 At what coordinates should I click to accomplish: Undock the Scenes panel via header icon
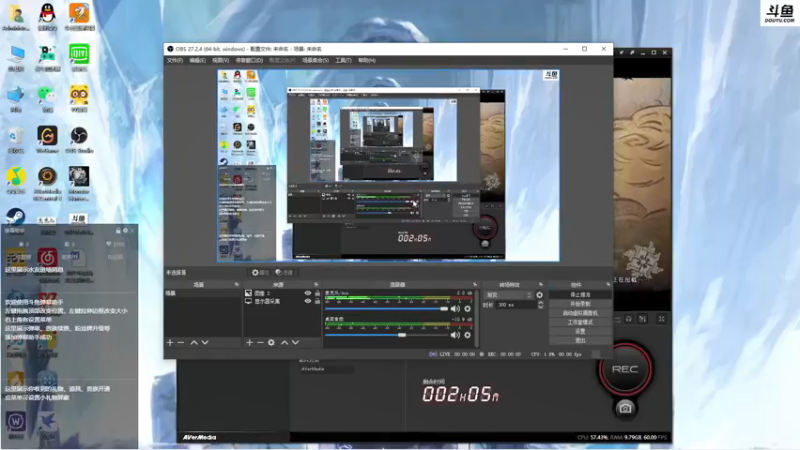pos(236,284)
